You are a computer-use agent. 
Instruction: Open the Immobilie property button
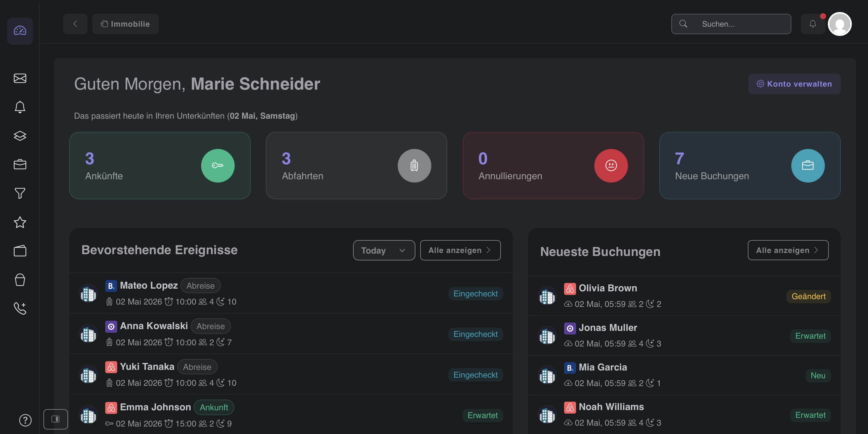(x=125, y=24)
